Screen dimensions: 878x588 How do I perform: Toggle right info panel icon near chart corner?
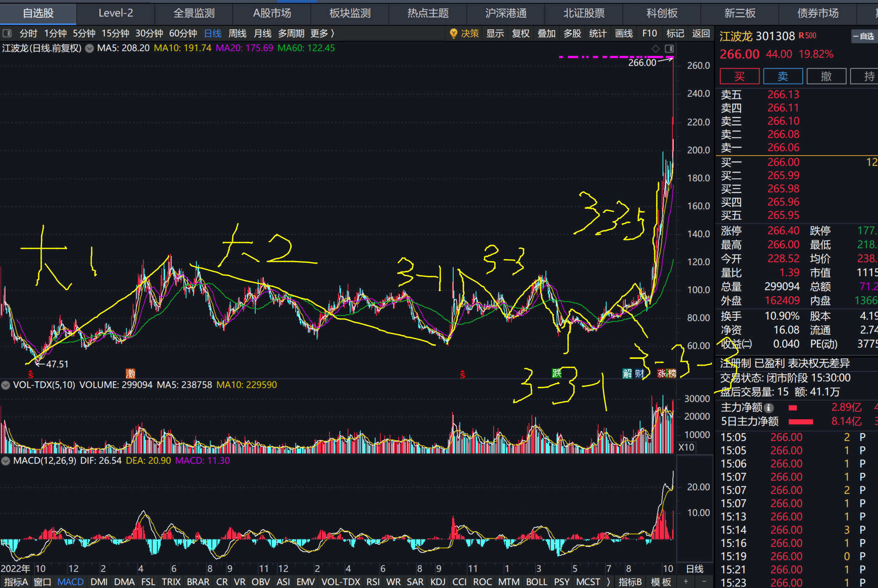[669, 49]
